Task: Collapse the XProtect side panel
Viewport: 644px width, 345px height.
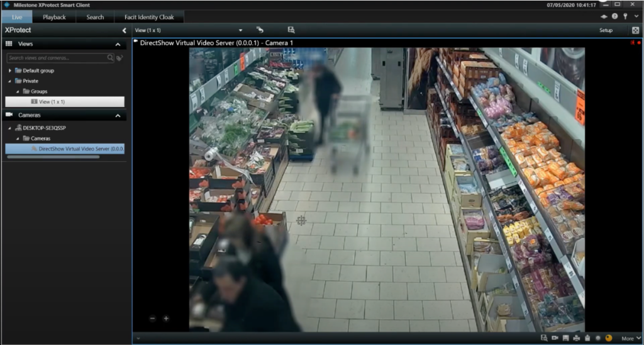Action: pyautogui.click(x=125, y=30)
